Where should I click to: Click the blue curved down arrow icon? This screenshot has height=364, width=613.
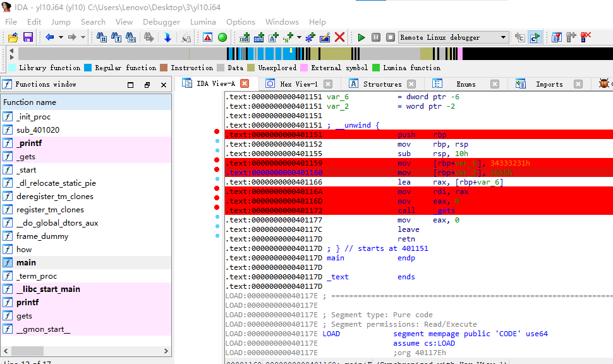(x=167, y=37)
